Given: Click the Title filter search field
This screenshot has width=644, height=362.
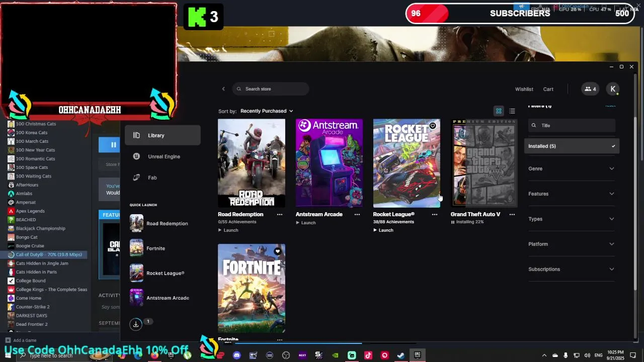Looking at the screenshot, I should pyautogui.click(x=572, y=126).
